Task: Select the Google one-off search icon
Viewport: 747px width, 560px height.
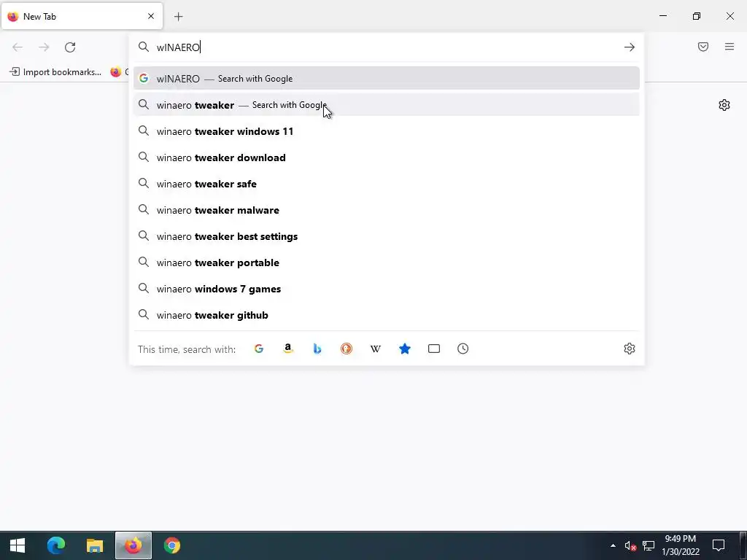Action: (x=259, y=349)
